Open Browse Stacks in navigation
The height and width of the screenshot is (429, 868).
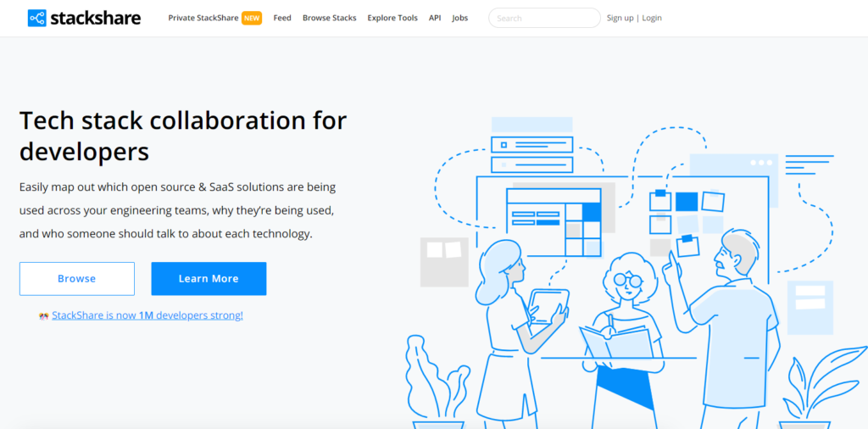[x=330, y=18]
